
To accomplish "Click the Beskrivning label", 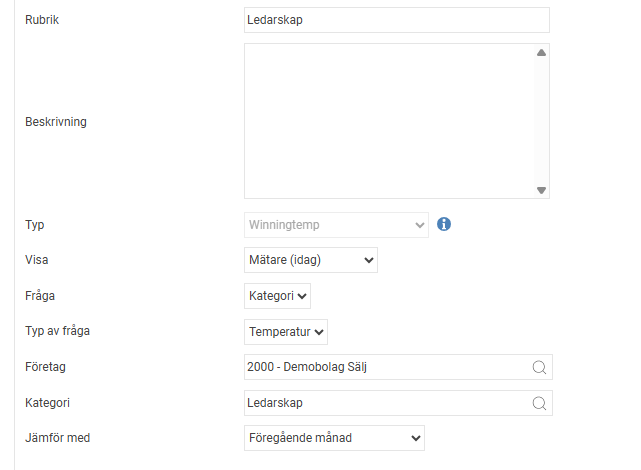I will pos(55,122).
